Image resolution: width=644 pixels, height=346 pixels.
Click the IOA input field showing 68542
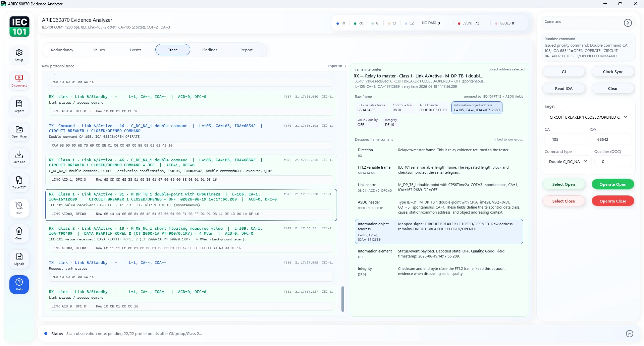click(x=611, y=139)
